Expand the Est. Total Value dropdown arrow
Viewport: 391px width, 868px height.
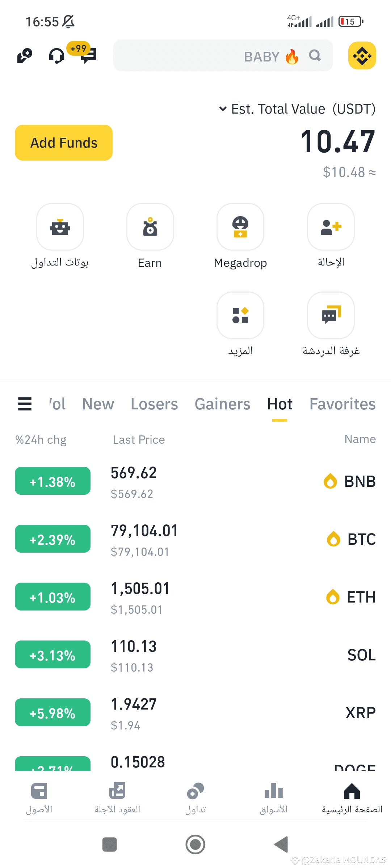pyautogui.click(x=223, y=109)
